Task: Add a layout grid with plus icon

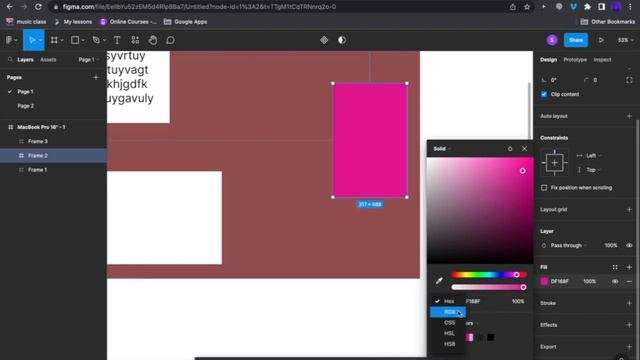Action: coord(629,209)
